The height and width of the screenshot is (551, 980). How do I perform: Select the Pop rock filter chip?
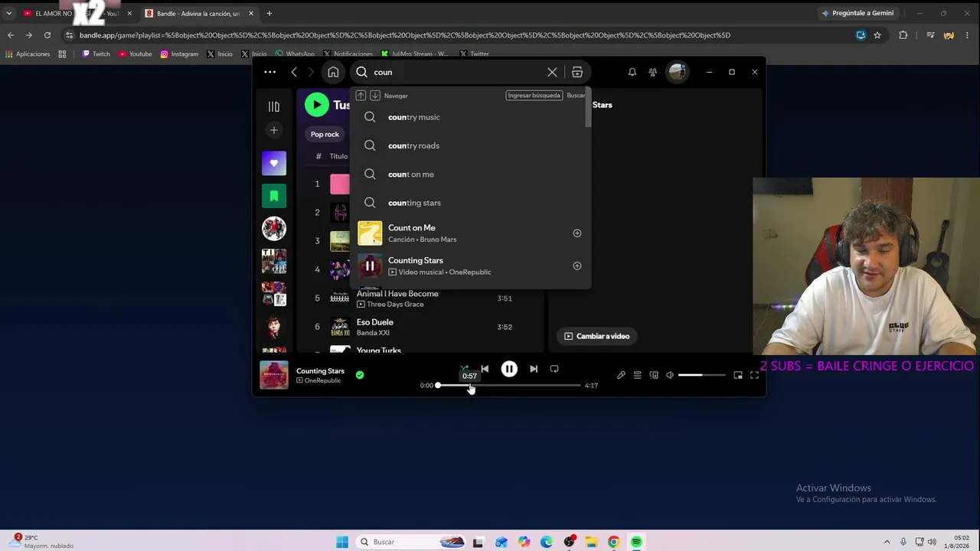pos(325,135)
